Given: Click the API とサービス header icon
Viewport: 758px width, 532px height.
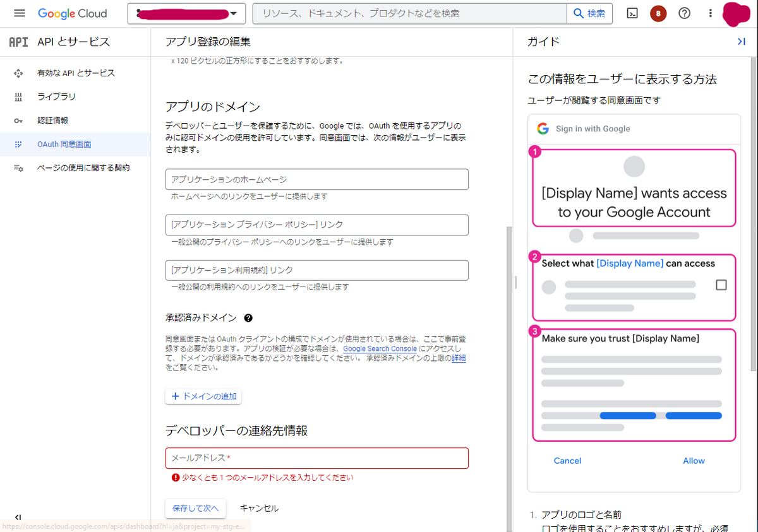Looking at the screenshot, I should (x=18, y=42).
